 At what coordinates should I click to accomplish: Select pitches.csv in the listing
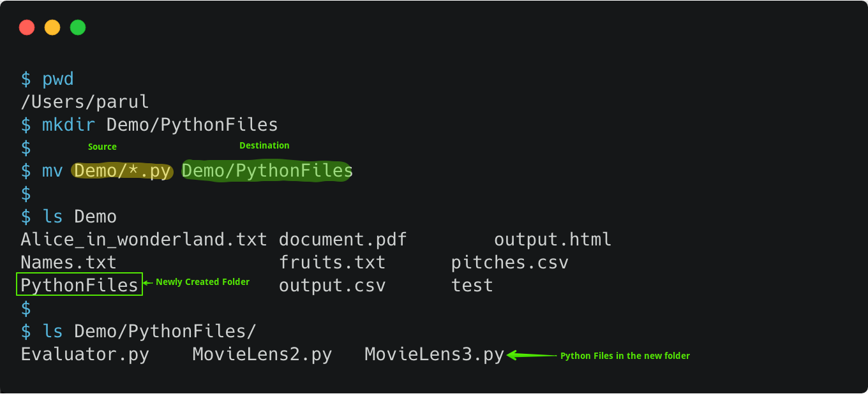[x=509, y=263]
